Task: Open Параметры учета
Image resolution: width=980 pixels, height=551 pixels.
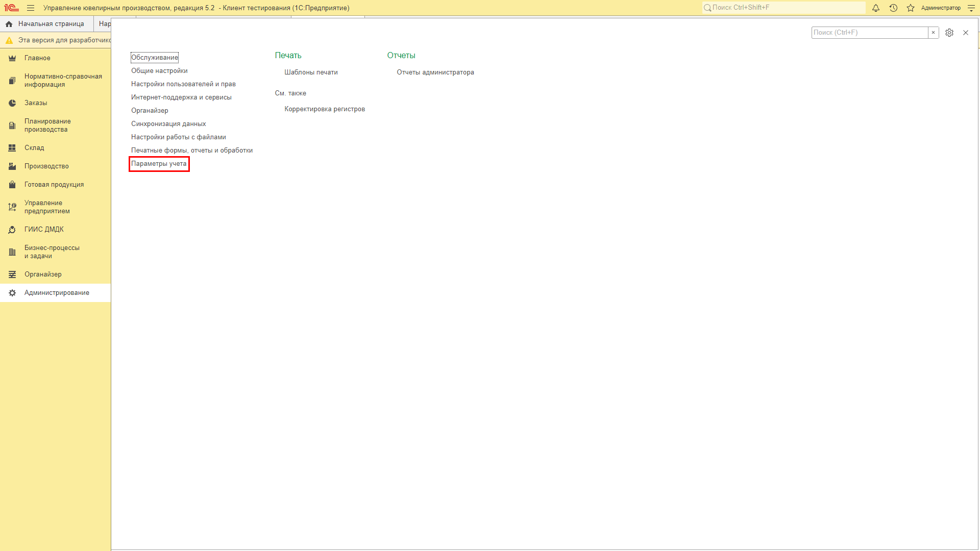Action: [159, 164]
